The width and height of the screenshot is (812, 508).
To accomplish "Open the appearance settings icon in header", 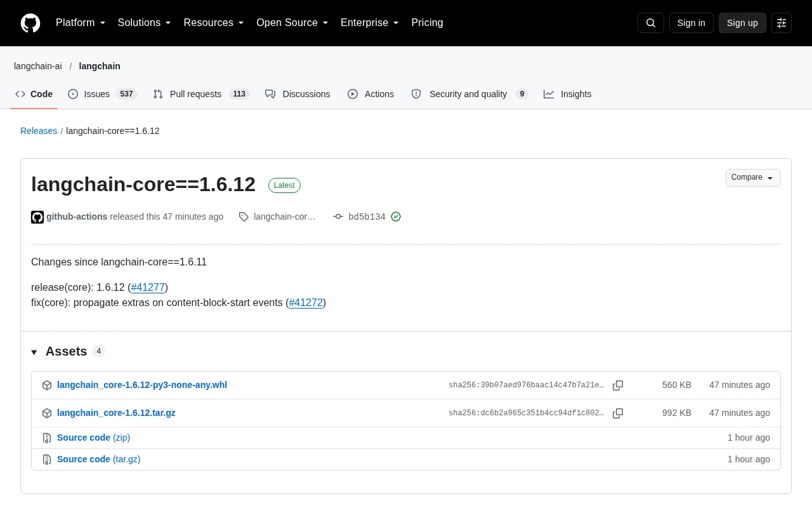I will coord(782,23).
